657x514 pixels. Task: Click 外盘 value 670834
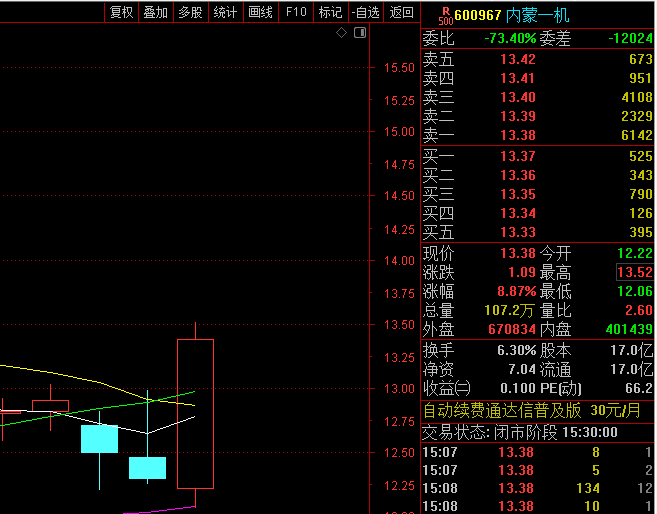coord(512,329)
